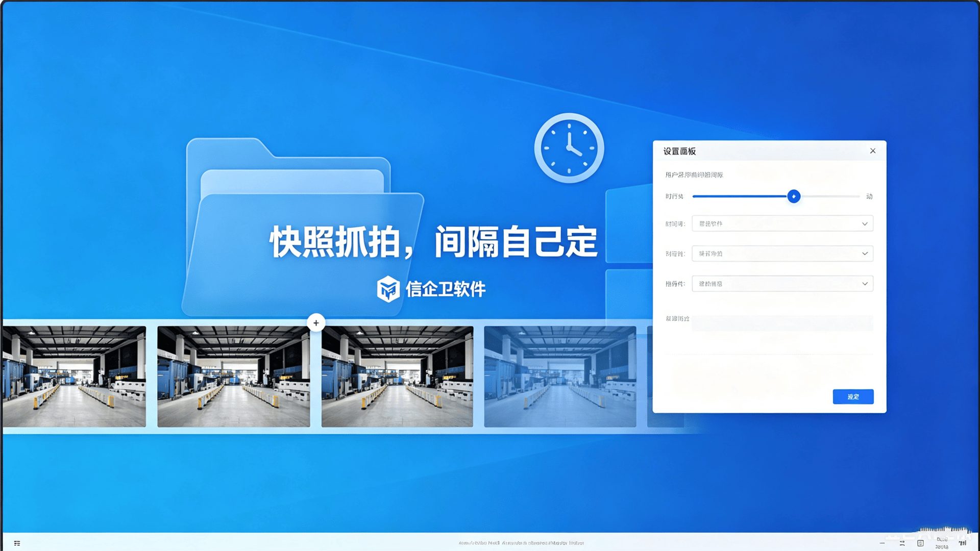Open the blue-tinted fourth snapshot thumbnail

coord(560,377)
